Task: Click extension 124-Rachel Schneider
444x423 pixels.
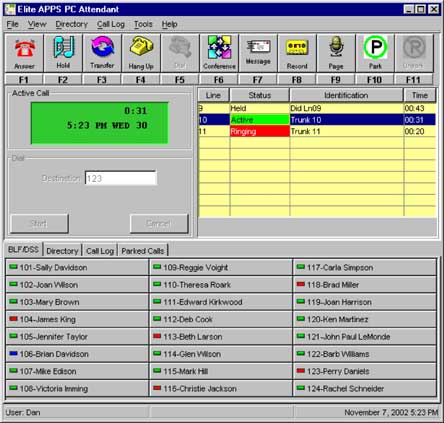Action: (365, 389)
